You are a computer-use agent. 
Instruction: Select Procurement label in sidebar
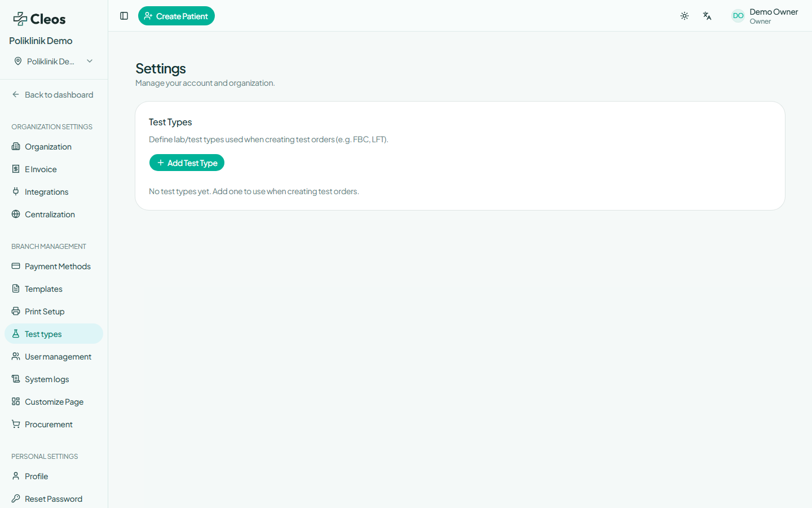pyautogui.click(x=48, y=424)
